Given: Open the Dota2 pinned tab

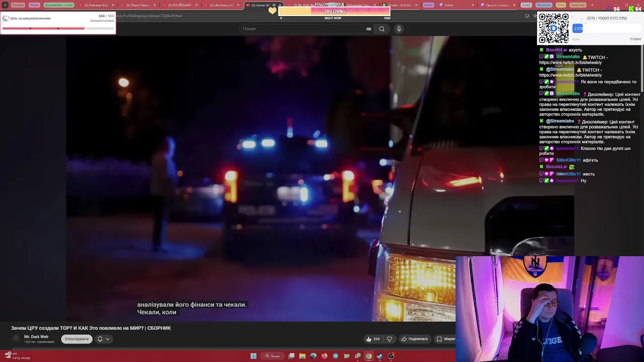Looking at the screenshot, I should 526,5.
